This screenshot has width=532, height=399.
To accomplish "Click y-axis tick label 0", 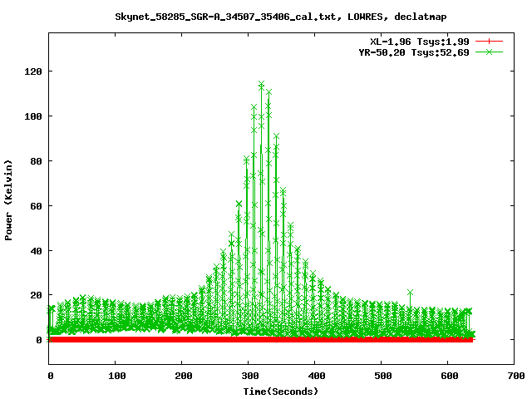I will (x=39, y=340).
